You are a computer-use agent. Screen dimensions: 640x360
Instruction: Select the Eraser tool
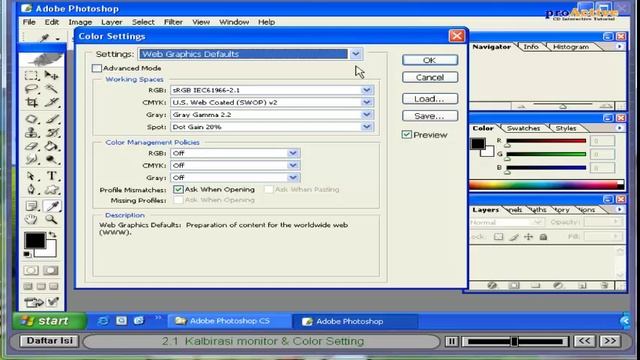[x=31, y=146]
